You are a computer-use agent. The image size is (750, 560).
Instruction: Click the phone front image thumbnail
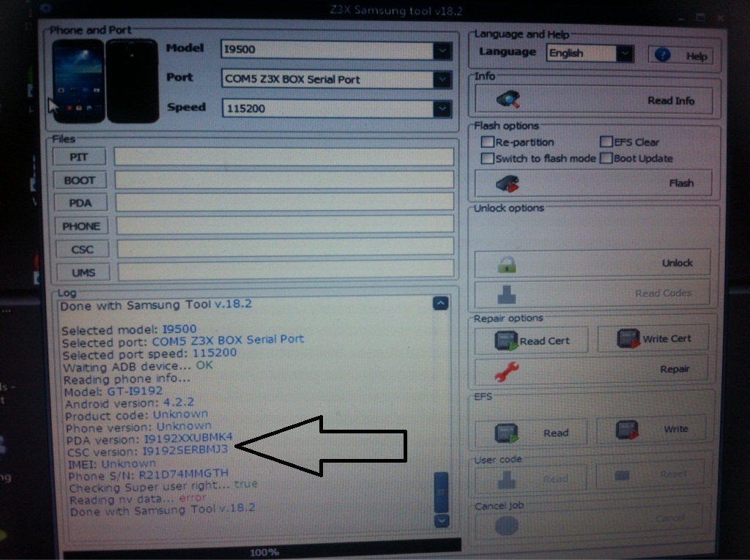78,81
